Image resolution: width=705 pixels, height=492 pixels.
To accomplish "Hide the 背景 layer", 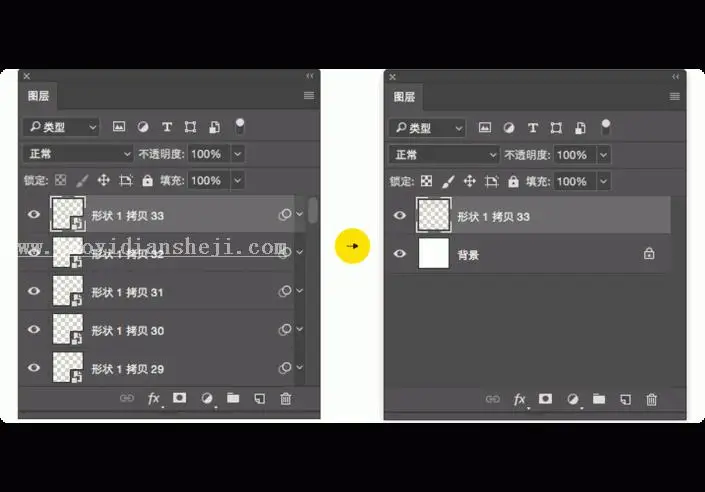I will click(400, 254).
